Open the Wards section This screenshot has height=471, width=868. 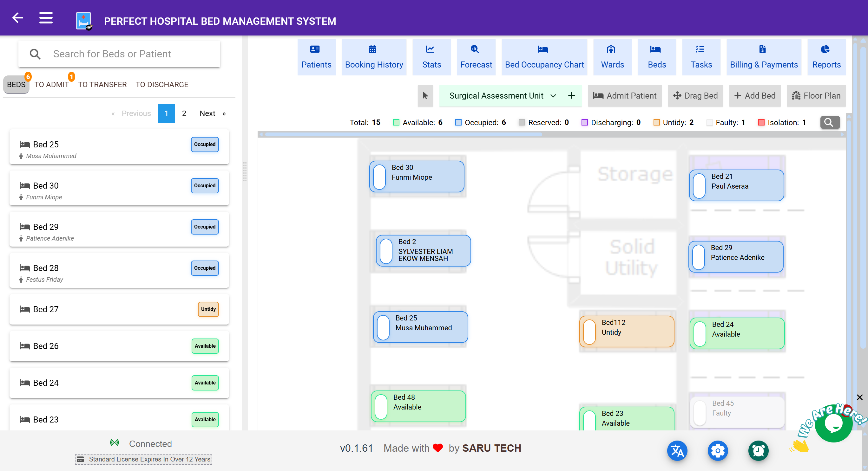[612, 57]
